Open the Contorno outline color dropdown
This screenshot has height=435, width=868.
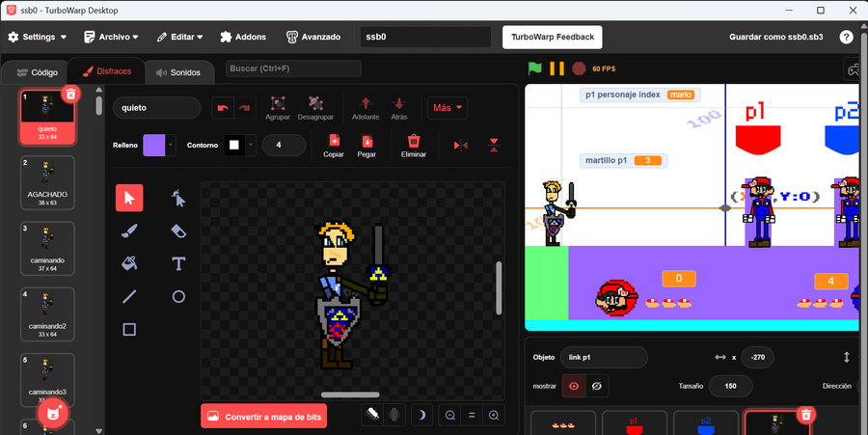pos(251,145)
